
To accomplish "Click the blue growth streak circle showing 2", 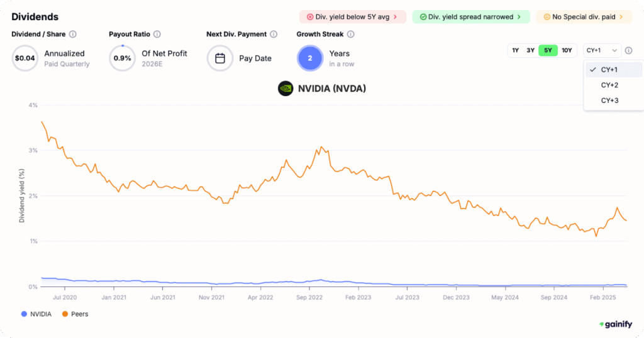I will [310, 58].
